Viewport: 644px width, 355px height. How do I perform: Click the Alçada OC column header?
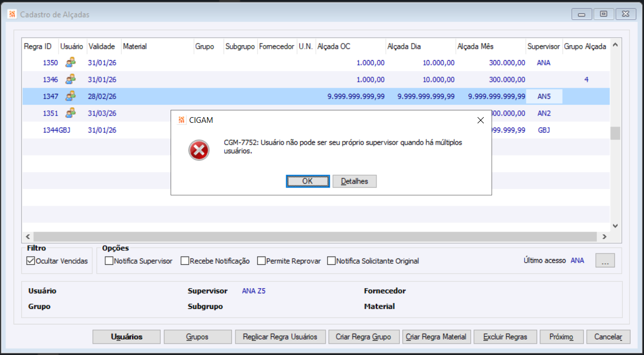350,46
